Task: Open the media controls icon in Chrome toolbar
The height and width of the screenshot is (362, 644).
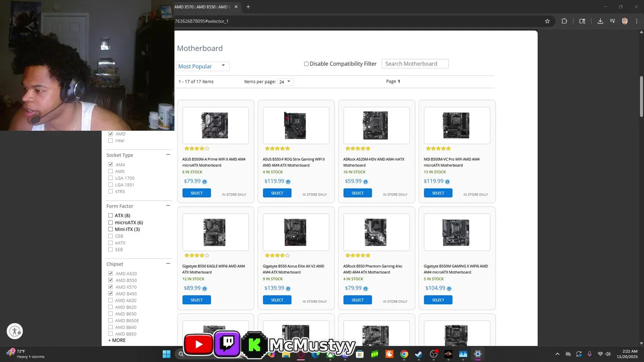Action: click(612, 21)
